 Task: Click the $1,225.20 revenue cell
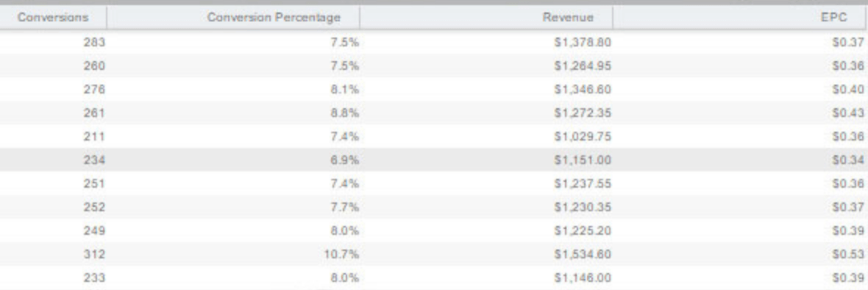tap(486, 230)
